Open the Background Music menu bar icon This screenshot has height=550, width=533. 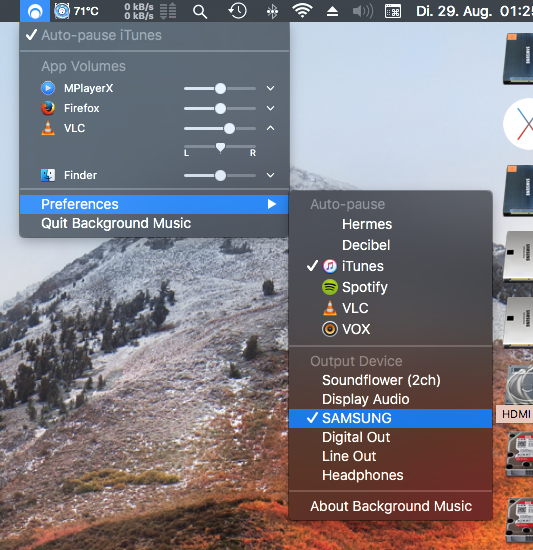pyautogui.click(x=35, y=11)
